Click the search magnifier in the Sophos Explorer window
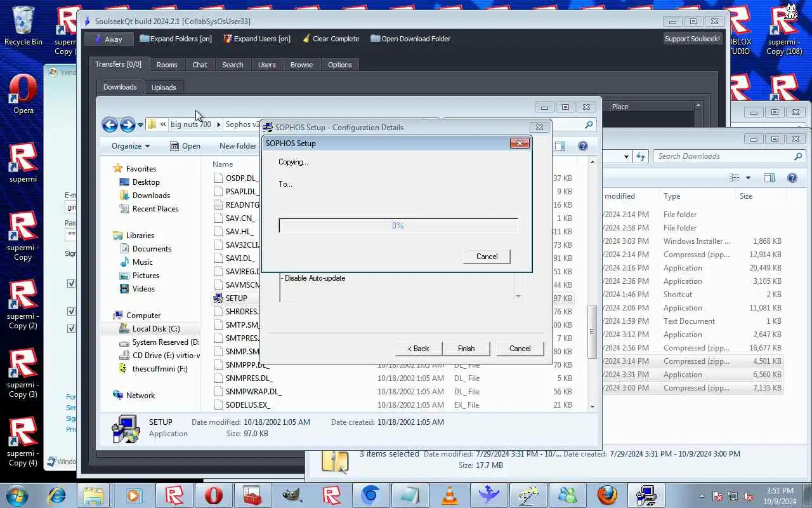The image size is (812, 508). [x=589, y=125]
